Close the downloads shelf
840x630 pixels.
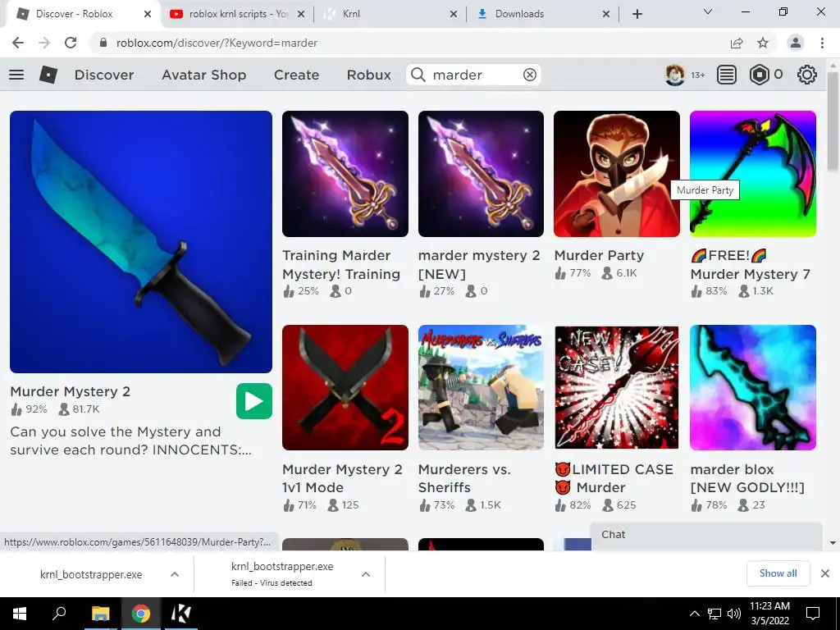click(825, 573)
